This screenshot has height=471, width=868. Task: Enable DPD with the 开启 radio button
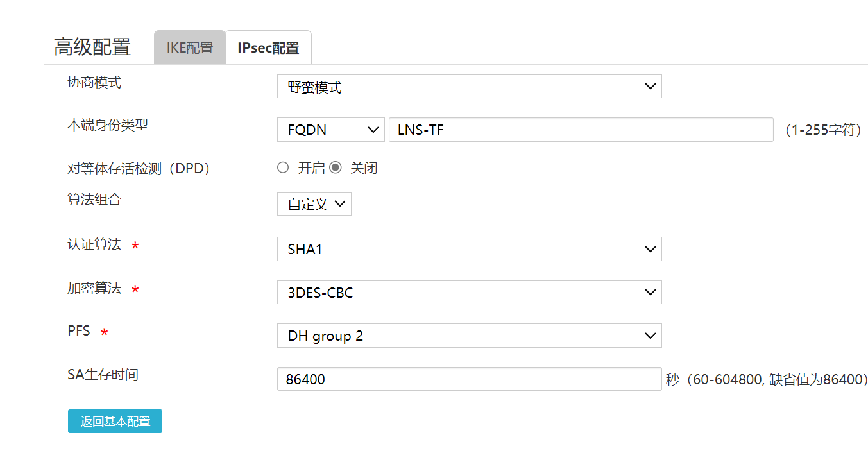pyautogui.click(x=283, y=168)
